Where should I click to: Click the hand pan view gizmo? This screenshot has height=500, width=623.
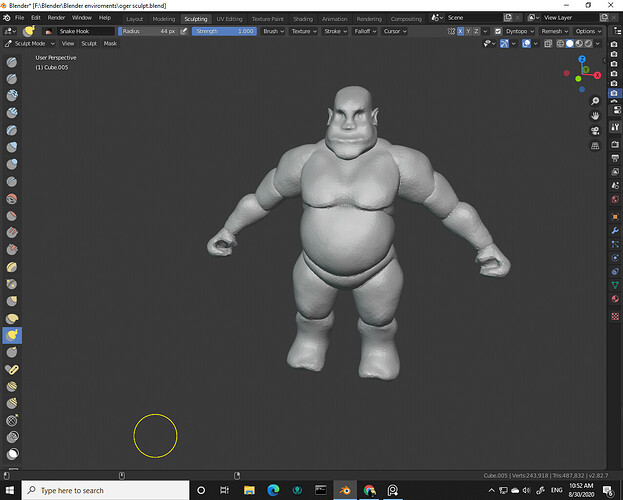click(595, 115)
